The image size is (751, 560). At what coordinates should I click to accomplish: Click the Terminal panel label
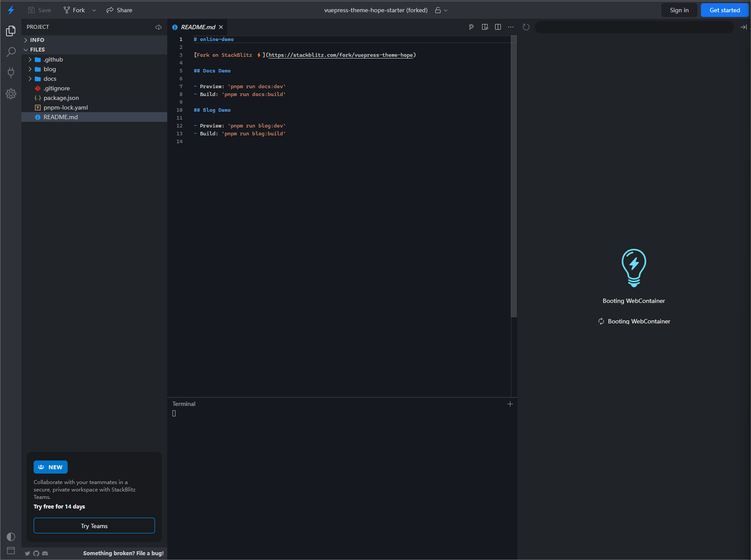(x=184, y=404)
